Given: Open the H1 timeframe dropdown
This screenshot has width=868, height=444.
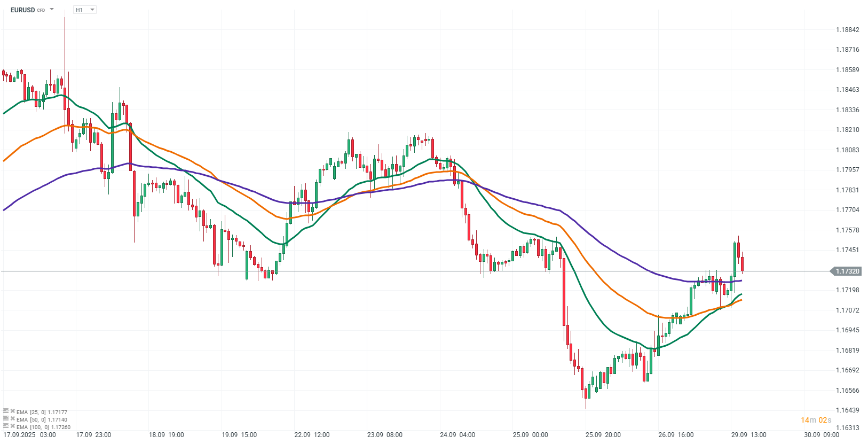Looking at the screenshot, I should (85, 10).
